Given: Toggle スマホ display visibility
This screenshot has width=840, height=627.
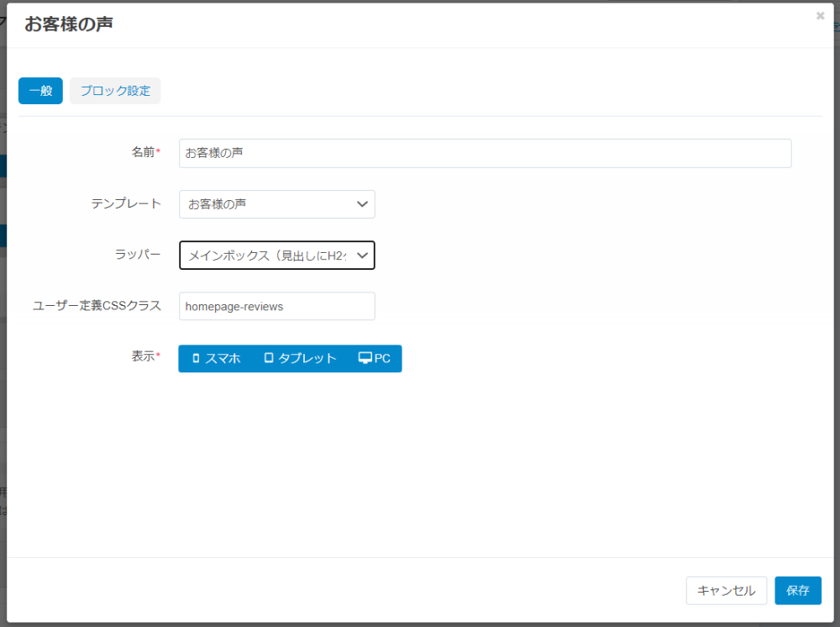Looking at the screenshot, I should coord(216,358).
